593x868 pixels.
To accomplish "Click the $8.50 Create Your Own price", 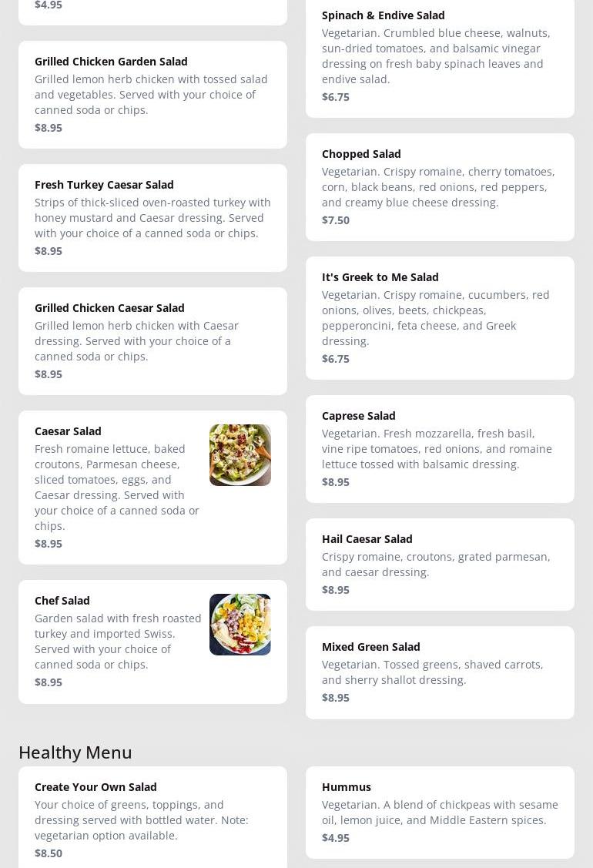I will pyautogui.click(x=49, y=853).
